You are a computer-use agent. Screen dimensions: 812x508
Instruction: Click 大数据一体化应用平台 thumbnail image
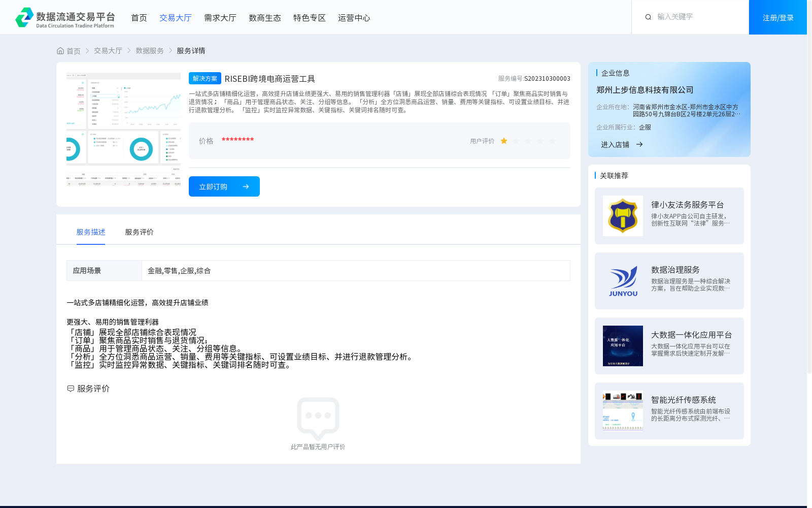[x=623, y=346]
